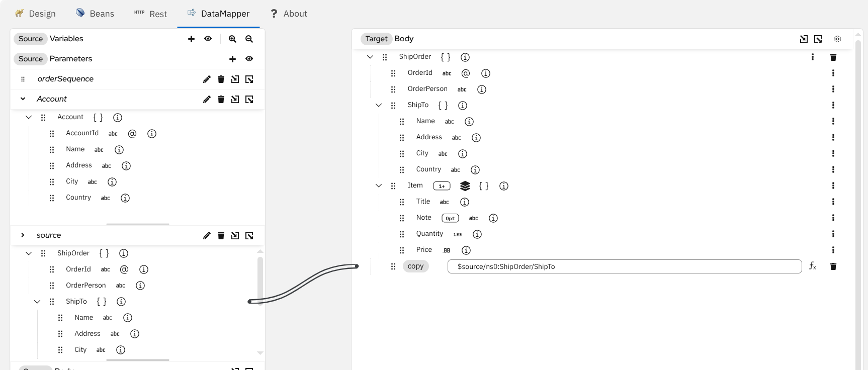Open actions menu for target ShipOrder

pyautogui.click(x=813, y=57)
